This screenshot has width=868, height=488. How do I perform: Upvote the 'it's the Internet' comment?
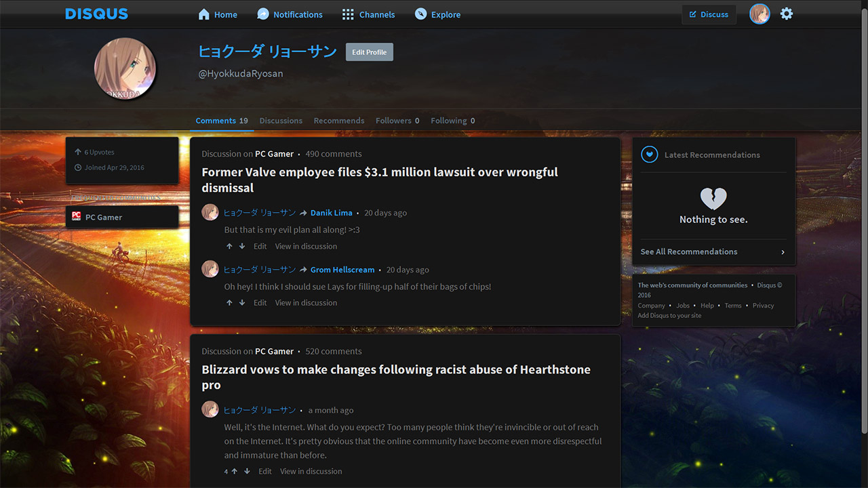coord(234,471)
